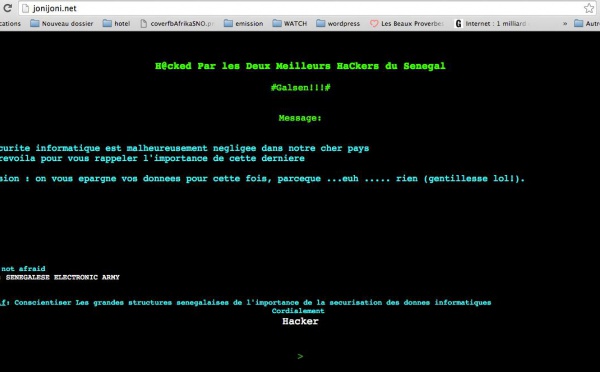Open the Les Beaux Proverbes bookmark
The height and width of the screenshot is (372, 600).
(407, 23)
